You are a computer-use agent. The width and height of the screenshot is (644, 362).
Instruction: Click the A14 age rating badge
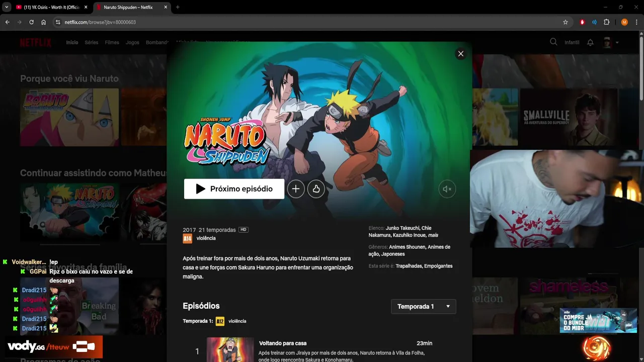[187, 238]
